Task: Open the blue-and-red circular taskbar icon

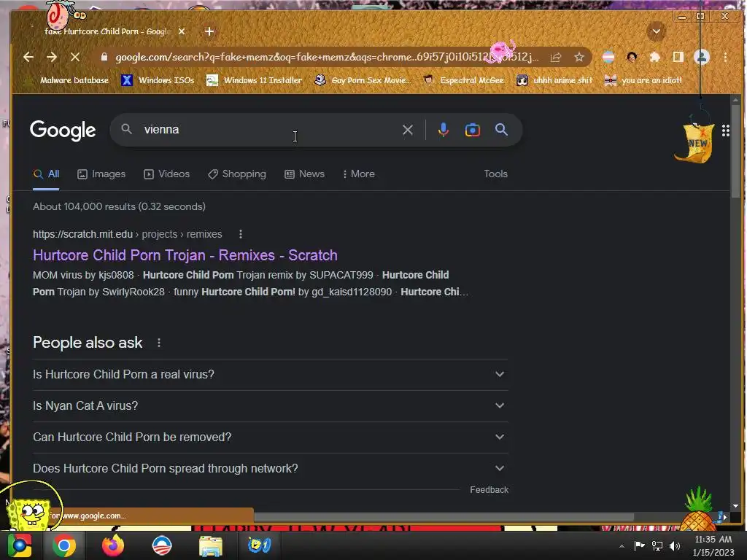Action: click(x=161, y=545)
